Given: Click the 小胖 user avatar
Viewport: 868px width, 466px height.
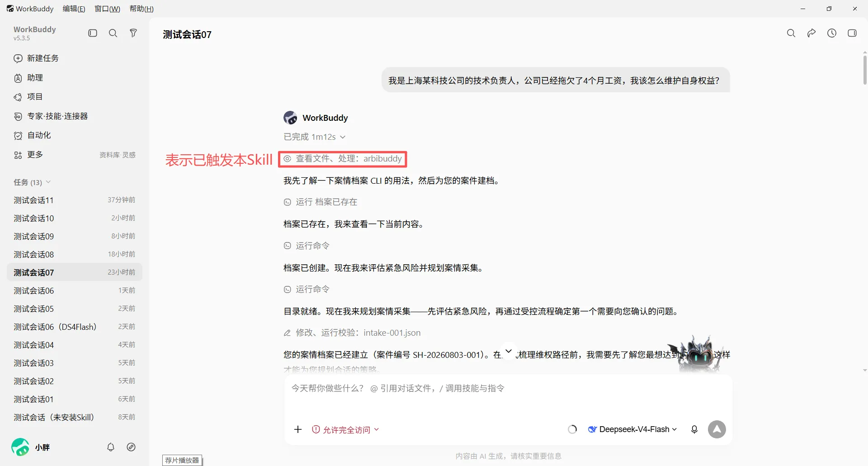Looking at the screenshot, I should click(20, 447).
